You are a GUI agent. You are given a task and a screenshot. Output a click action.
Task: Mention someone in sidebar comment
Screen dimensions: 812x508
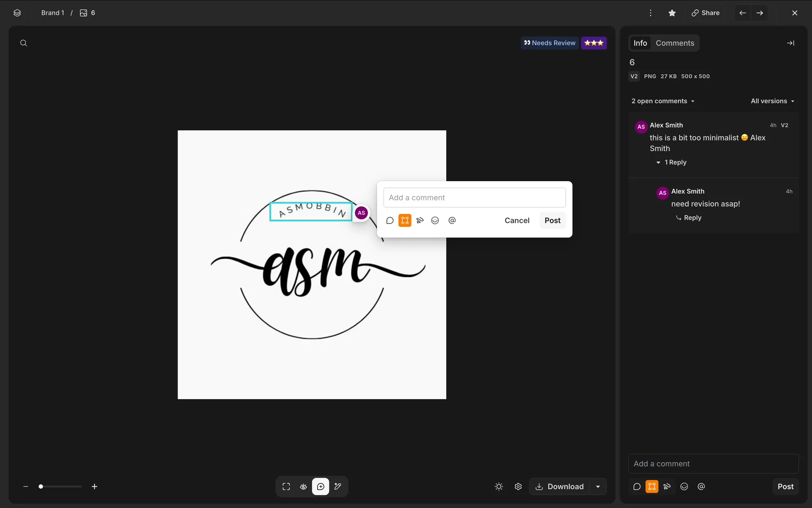pyautogui.click(x=701, y=486)
